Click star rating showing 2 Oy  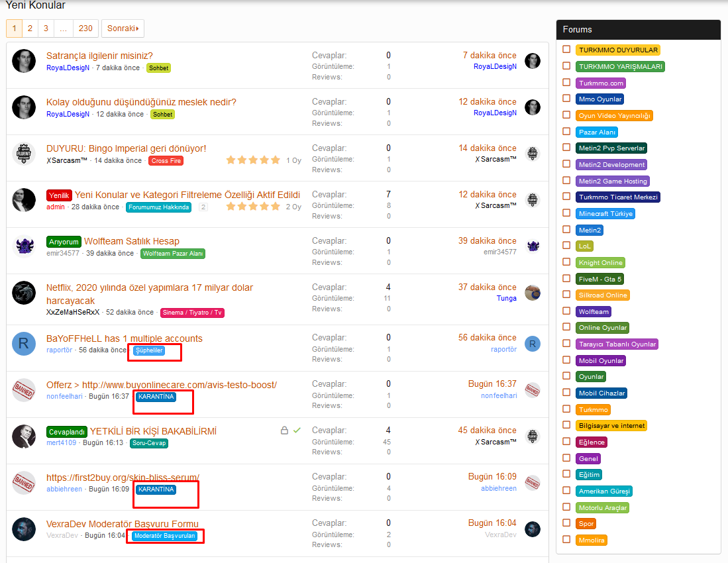[x=253, y=206]
